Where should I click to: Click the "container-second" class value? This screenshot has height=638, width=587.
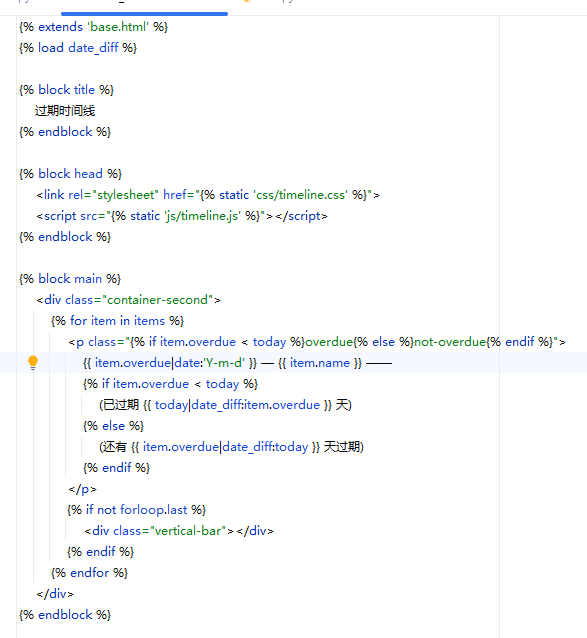157,300
